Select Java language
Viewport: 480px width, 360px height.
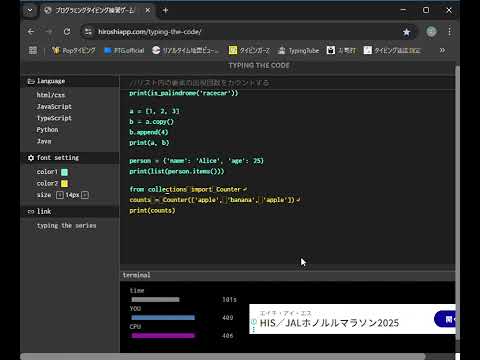point(44,141)
